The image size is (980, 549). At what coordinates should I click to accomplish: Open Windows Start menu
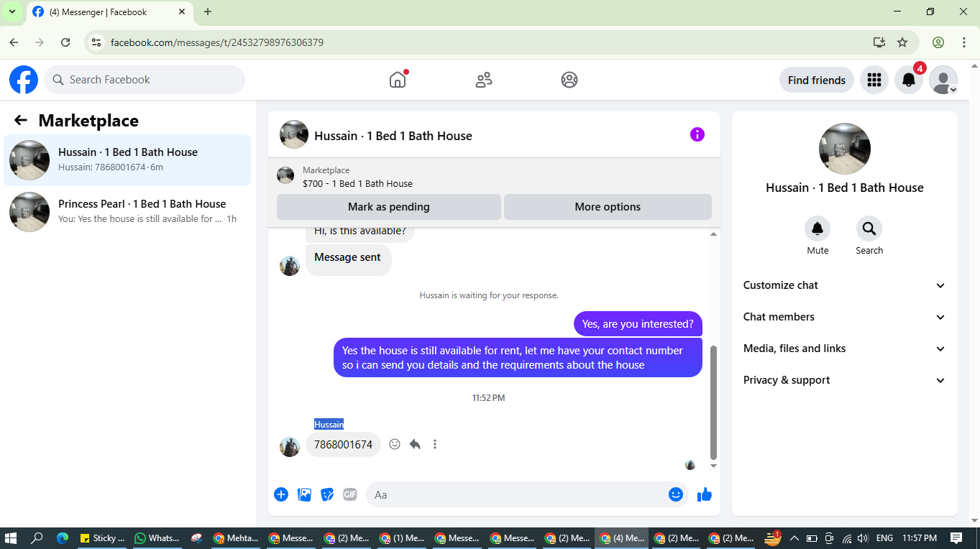11,538
